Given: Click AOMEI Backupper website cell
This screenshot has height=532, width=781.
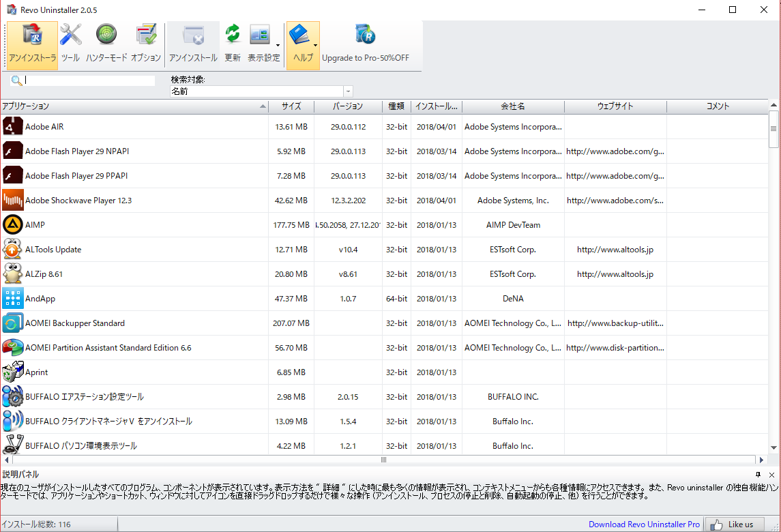Looking at the screenshot, I should 616,323.
